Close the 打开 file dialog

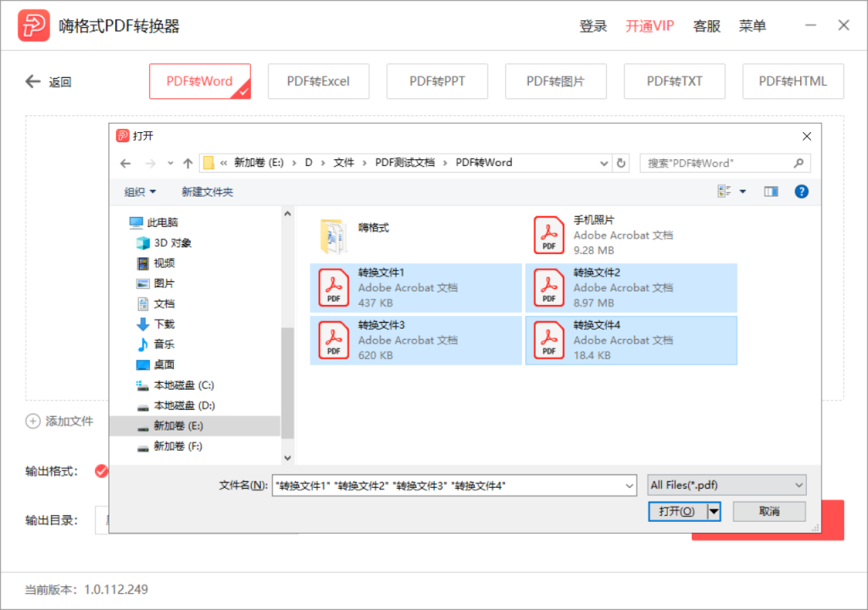tap(807, 136)
